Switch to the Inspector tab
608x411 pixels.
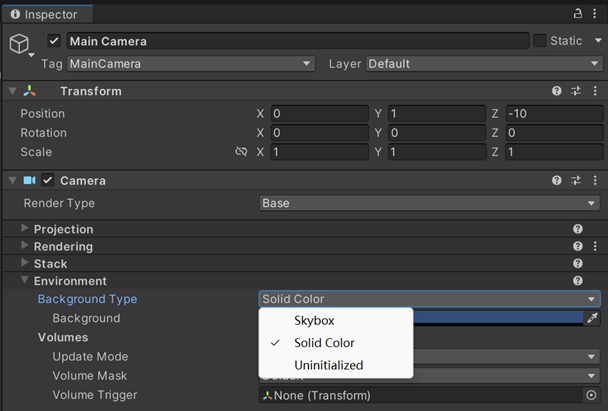48,14
